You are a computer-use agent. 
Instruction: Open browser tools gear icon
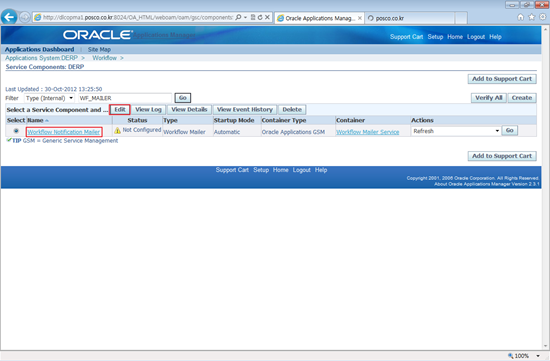(543, 17)
